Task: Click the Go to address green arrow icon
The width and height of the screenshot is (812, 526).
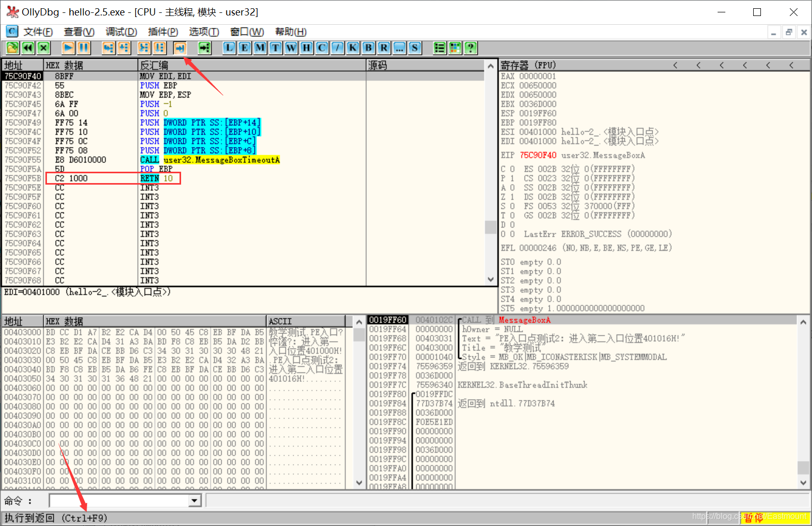Action: point(205,48)
